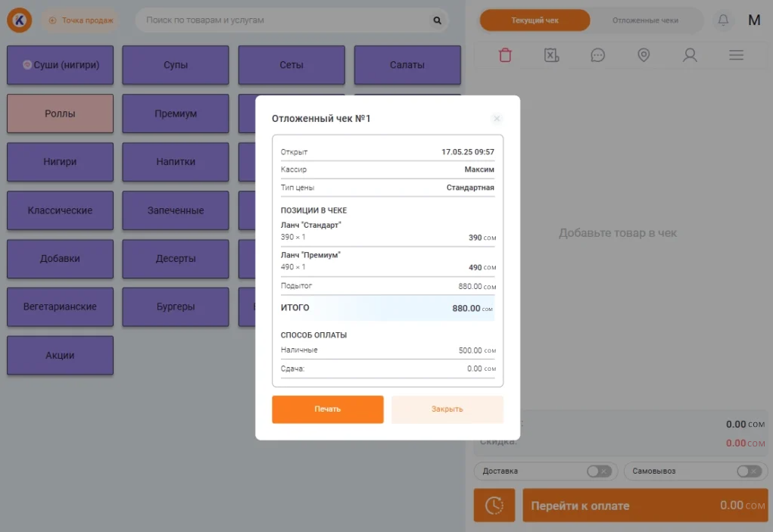Viewport: 773px width, 532px height.
Task: Open the hamburger menu icon
Action: [736, 55]
